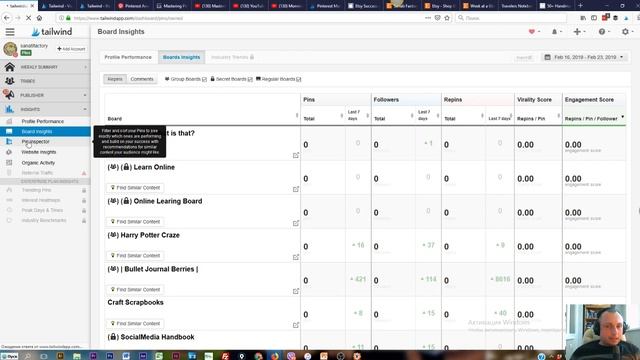640x360 pixels.
Task: Click the calendar icon in date range
Action: [547, 57]
